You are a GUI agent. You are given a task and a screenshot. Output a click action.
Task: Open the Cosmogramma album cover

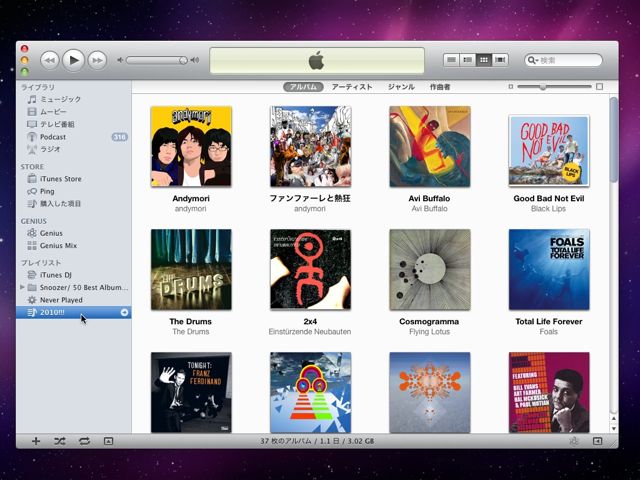coord(430,269)
